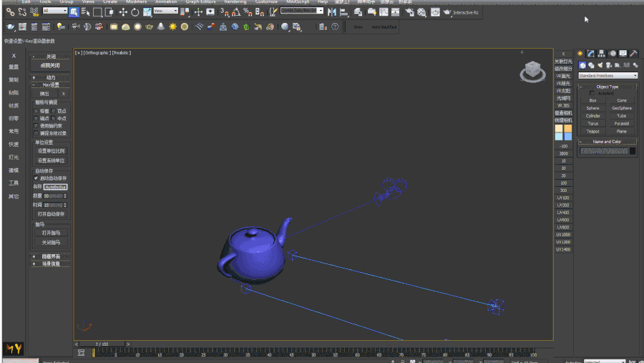
Task: Uncheck the 启动自动保存 checkbox
Action: pyautogui.click(x=36, y=178)
